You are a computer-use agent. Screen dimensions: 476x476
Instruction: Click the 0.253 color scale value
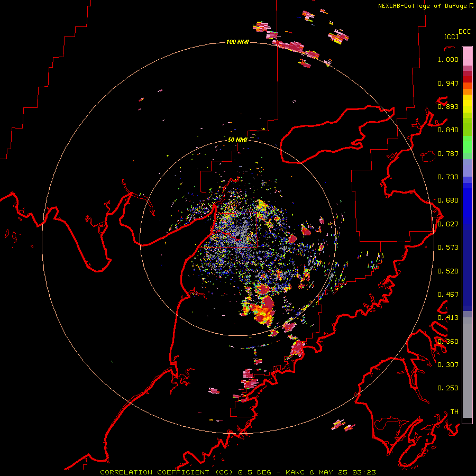(x=448, y=388)
